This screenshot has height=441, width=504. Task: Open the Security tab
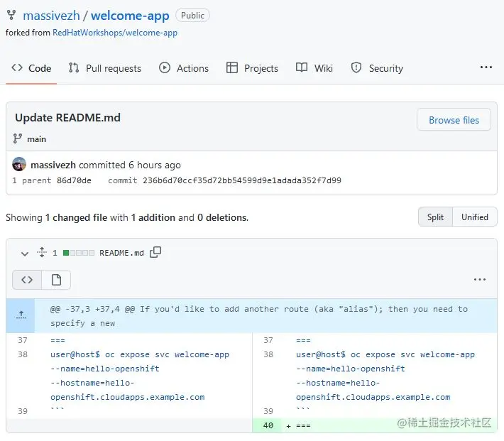point(377,68)
